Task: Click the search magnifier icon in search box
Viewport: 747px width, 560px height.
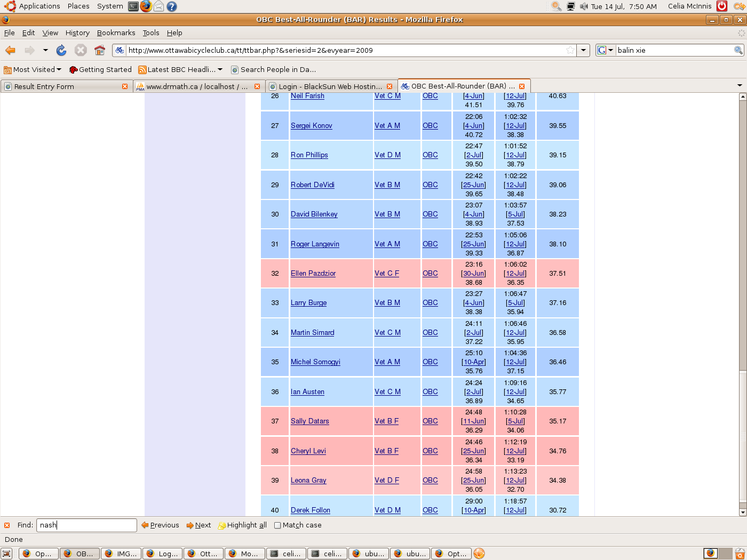Action: coord(738,50)
